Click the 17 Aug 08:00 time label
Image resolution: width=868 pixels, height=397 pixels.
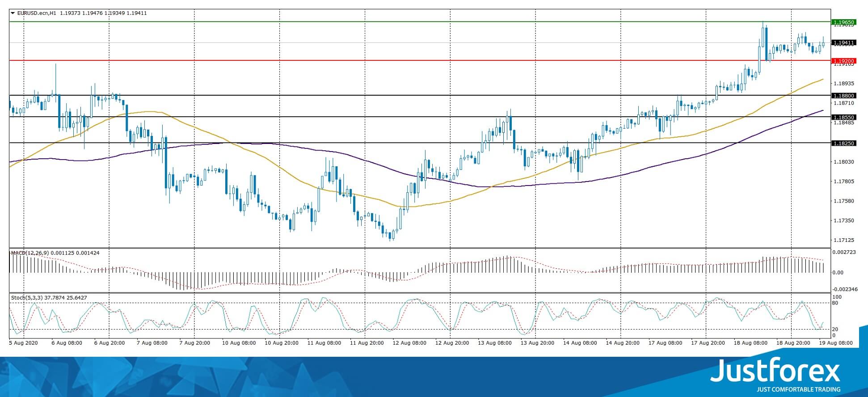coord(666,343)
